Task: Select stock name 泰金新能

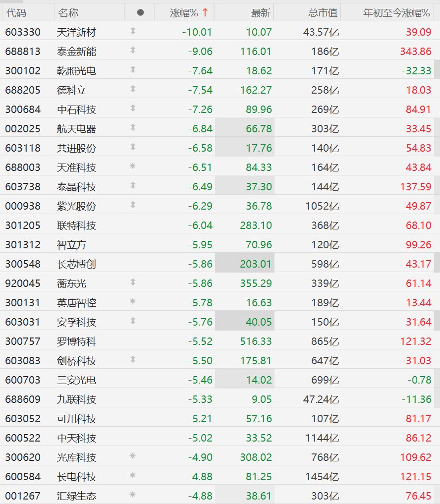Action: pyautogui.click(x=76, y=52)
